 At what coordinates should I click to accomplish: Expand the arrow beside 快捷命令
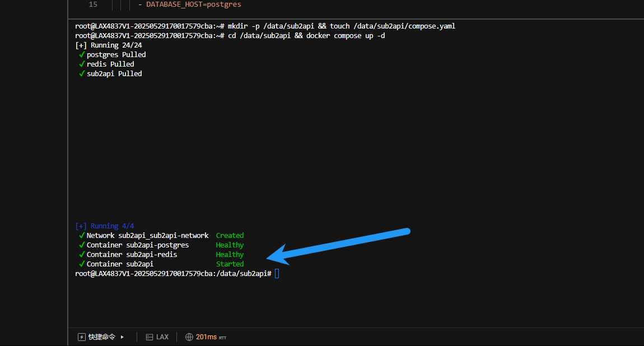pyautogui.click(x=122, y=337)
